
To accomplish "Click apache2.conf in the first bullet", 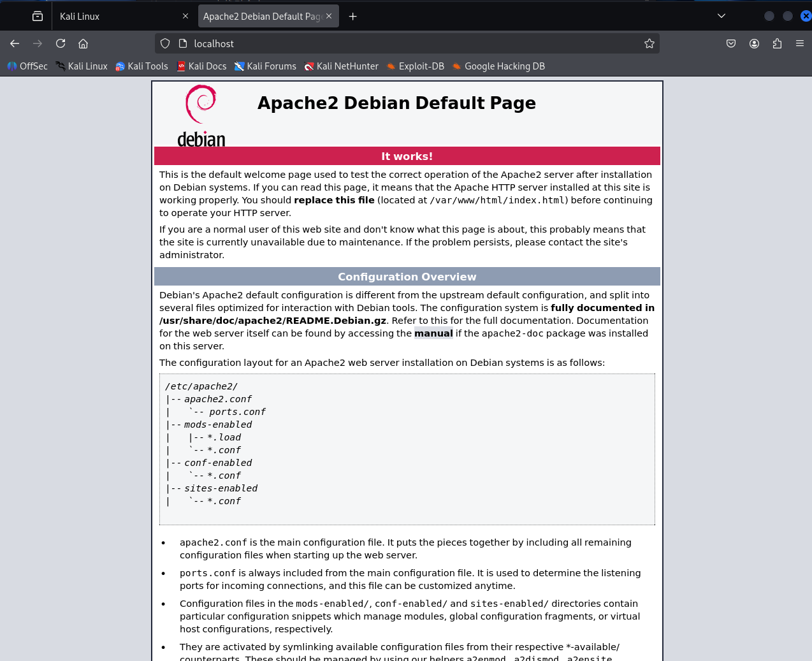I will tap(214, 542).
